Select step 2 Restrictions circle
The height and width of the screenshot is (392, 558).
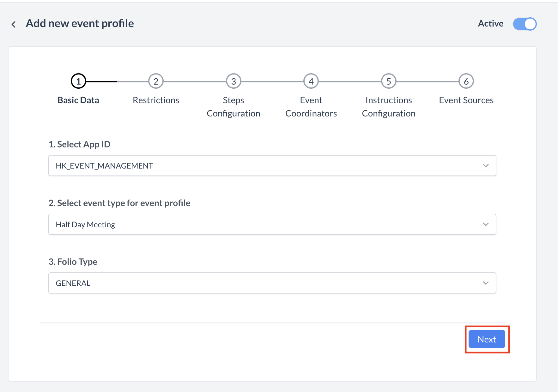pos(156,81)
